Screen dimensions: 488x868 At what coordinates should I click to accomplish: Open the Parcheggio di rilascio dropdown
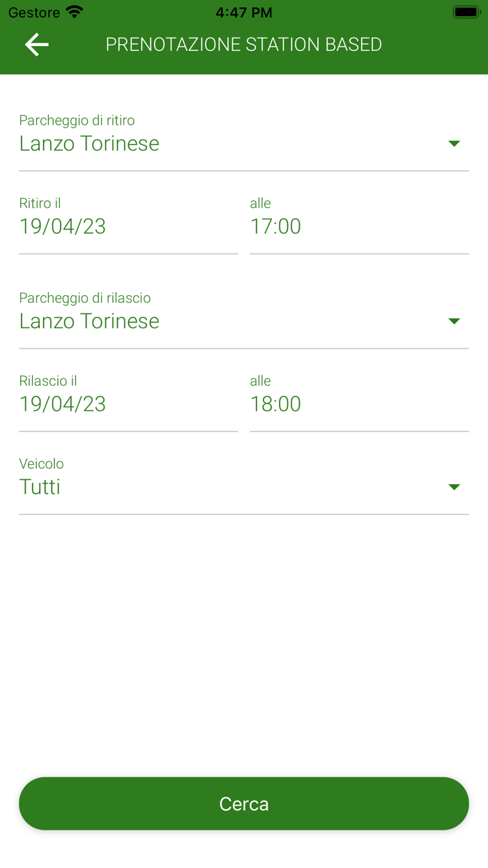455,321
